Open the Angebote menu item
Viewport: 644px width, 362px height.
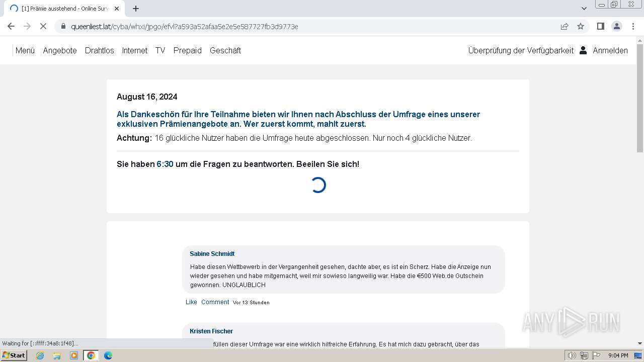click(x=60, y=50)
